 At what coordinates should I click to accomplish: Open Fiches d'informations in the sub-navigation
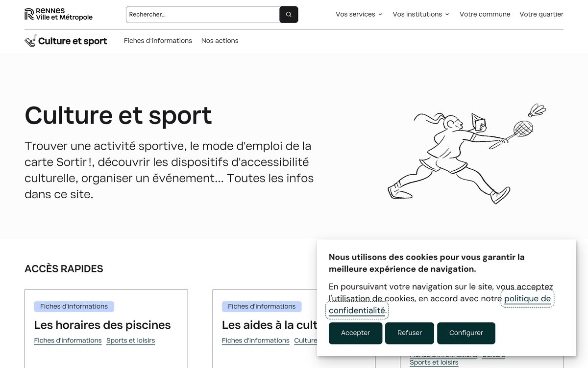tap(158, 41)
